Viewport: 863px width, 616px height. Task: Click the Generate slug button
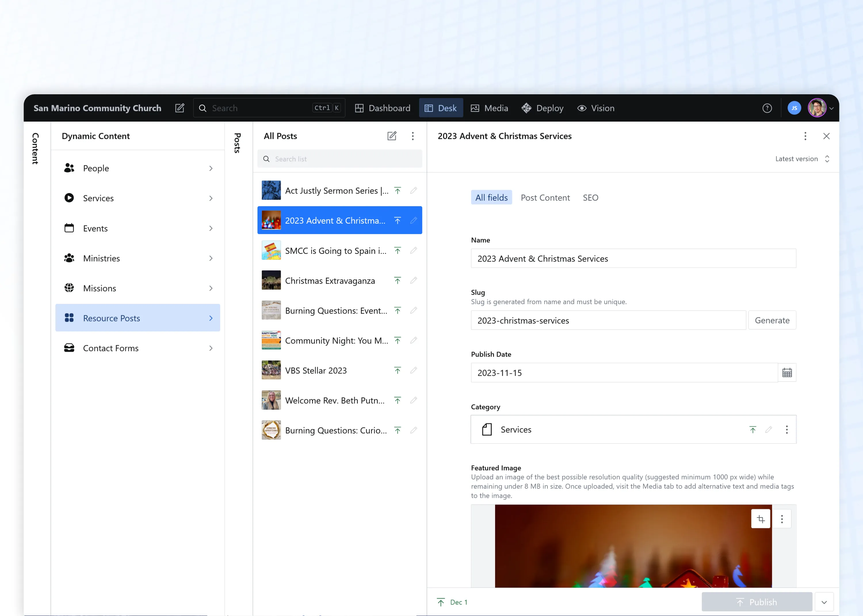pyautogui.click(x=772, y=320)
